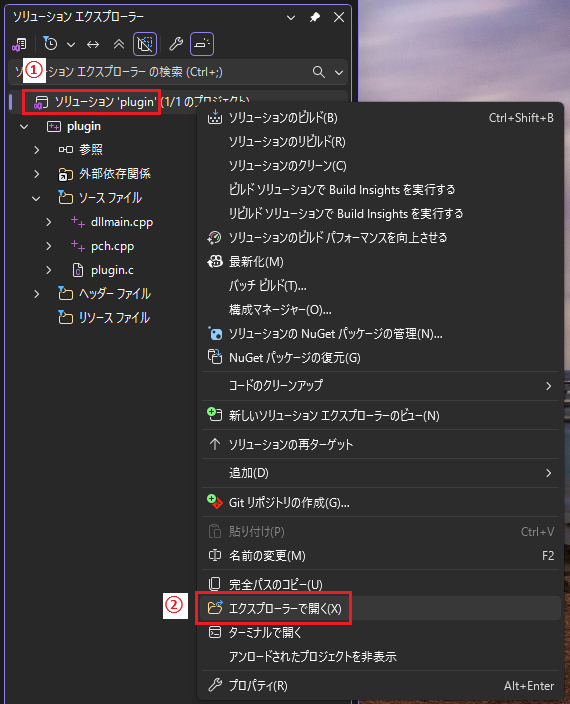Screen dimensions: 570x704
Task: Choose ソリューションの再ターゲット
Action: point(380,444)
